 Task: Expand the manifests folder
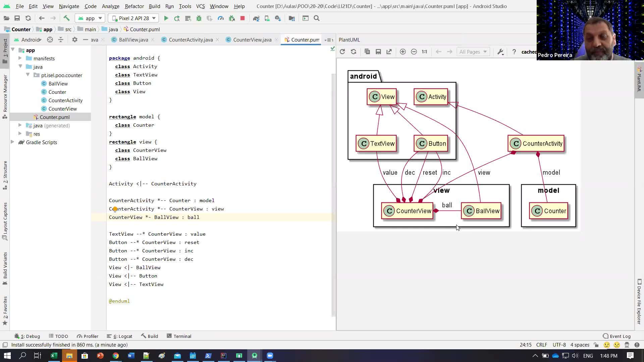(x=20, y=58)
